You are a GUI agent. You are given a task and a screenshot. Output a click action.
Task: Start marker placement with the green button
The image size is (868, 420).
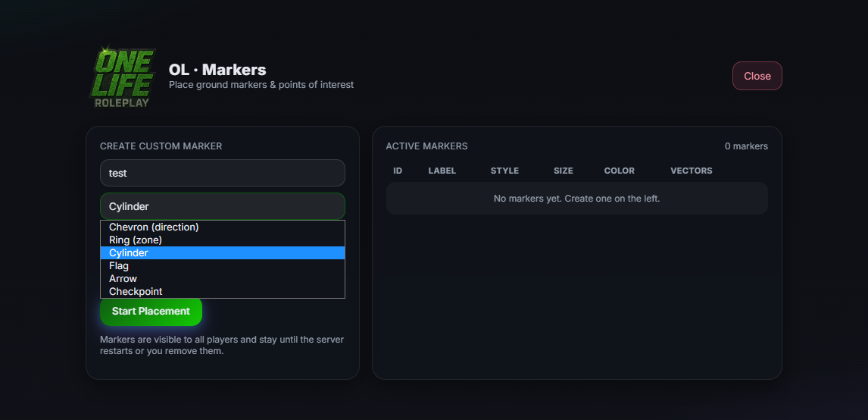[x=151, y=312]
